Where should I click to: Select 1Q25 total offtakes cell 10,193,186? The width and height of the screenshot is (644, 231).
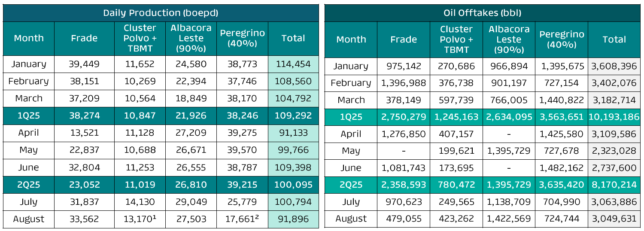pyautogui.click(x=614, y=117)
